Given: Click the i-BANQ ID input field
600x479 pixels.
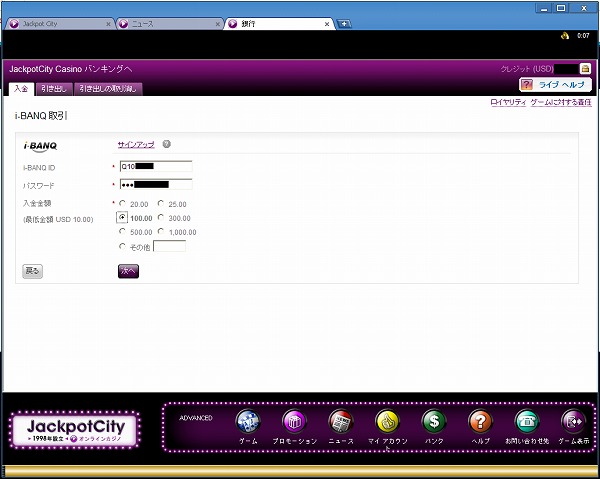Looking at the screenshot, I should click(156, 166).
